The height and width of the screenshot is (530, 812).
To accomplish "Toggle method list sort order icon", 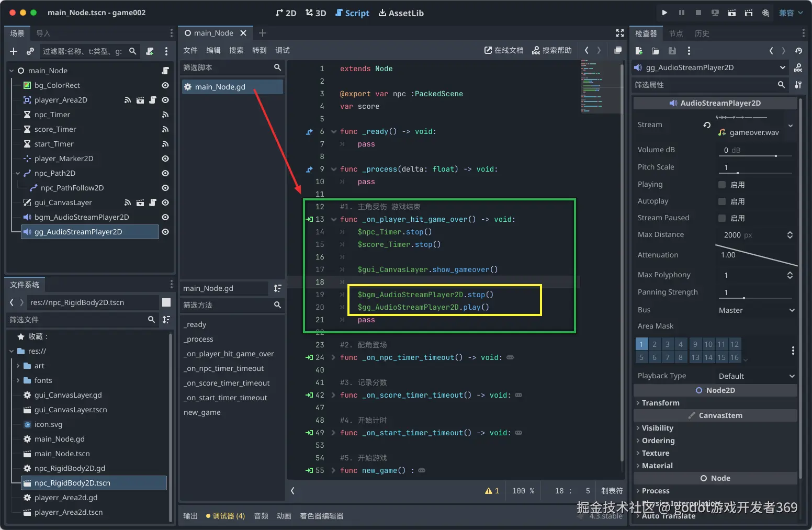I will tap(278, 288).
